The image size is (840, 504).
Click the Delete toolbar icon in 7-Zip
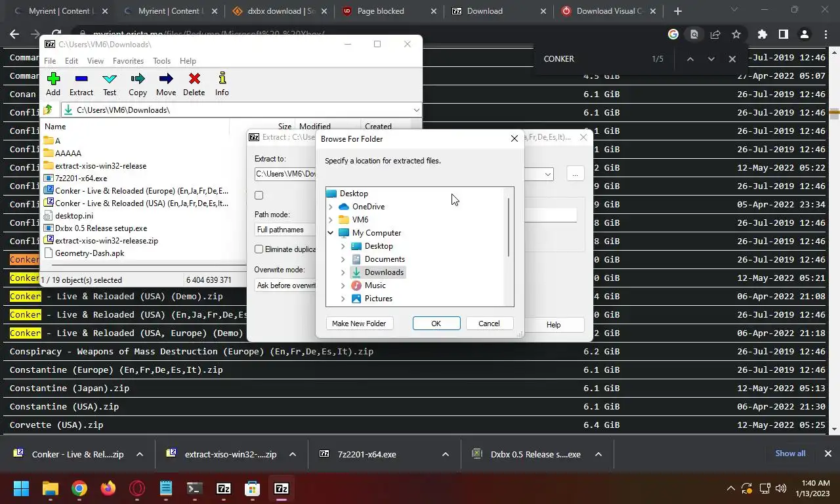(194, 84)
